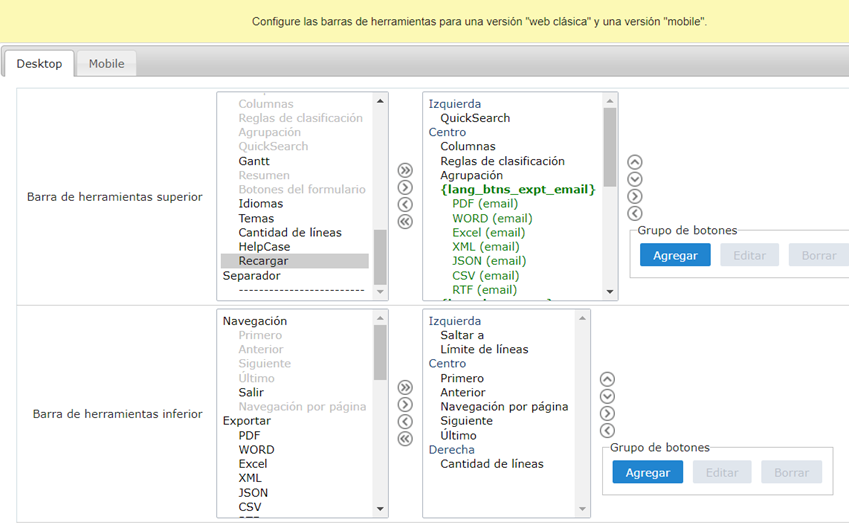Move selected lower toolbar item up

606,379
